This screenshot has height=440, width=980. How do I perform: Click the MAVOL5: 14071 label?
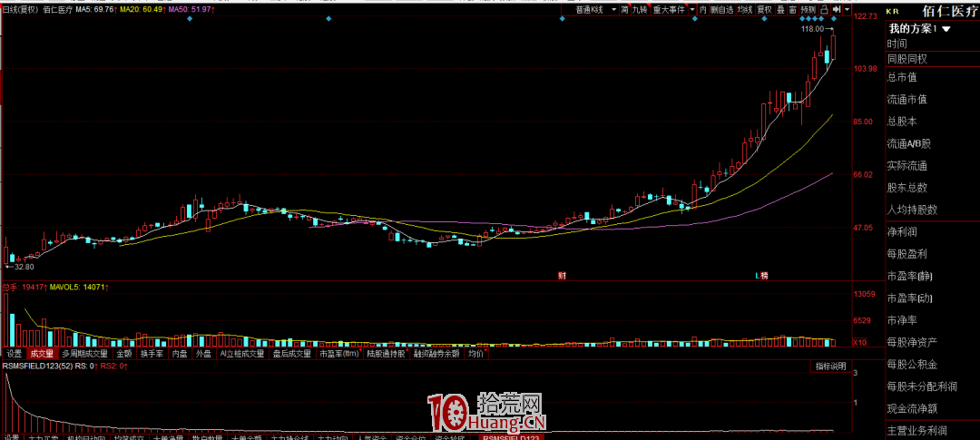pyautogui.click(x=79, y=288)
